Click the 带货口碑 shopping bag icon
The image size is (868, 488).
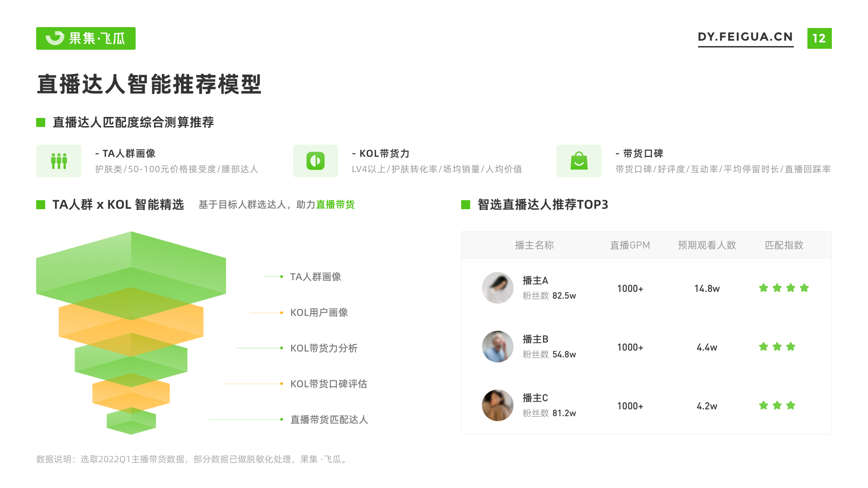point(579,161)
